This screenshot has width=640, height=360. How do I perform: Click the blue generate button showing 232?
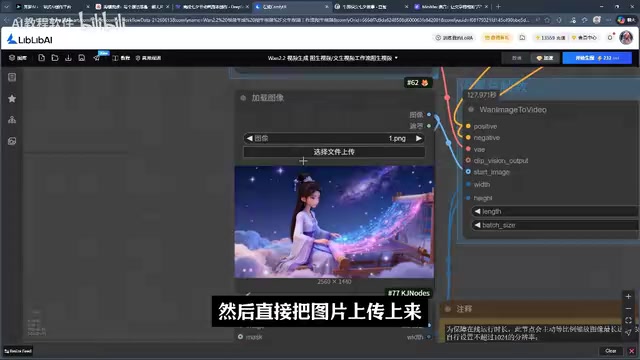(x=597, y=58)
